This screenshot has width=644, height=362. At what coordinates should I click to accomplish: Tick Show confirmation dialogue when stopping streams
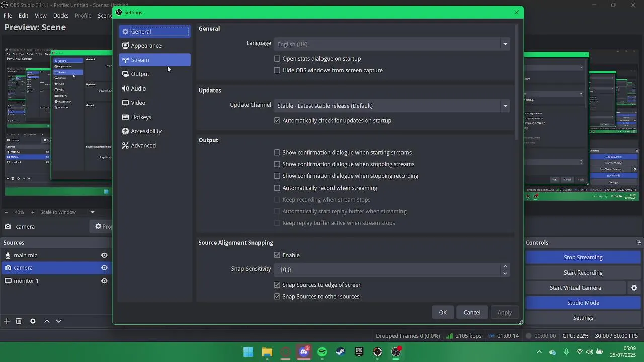click(277, 164)
